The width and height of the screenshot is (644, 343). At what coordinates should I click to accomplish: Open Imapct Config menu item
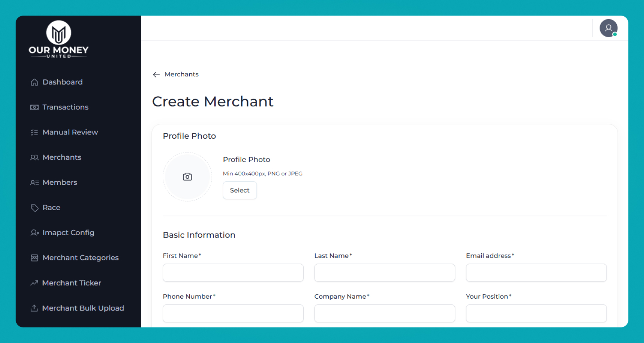(x=68, y=233)
